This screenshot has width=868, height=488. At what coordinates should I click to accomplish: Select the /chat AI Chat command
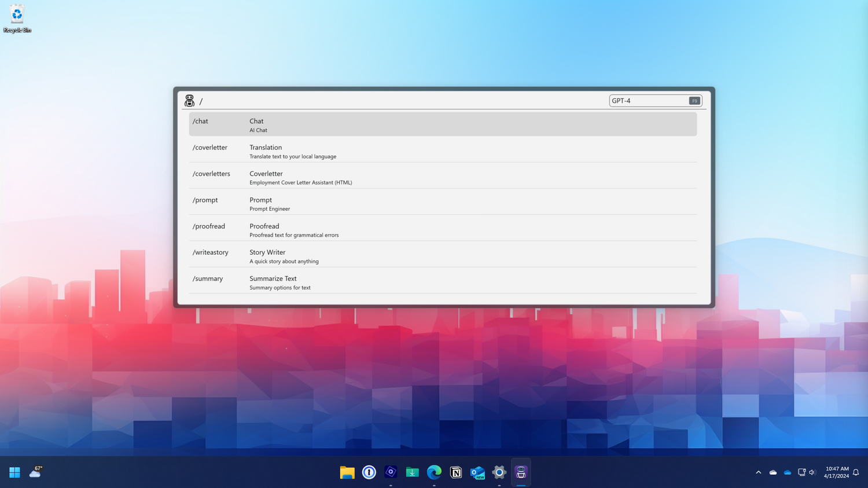coord(443,124)
